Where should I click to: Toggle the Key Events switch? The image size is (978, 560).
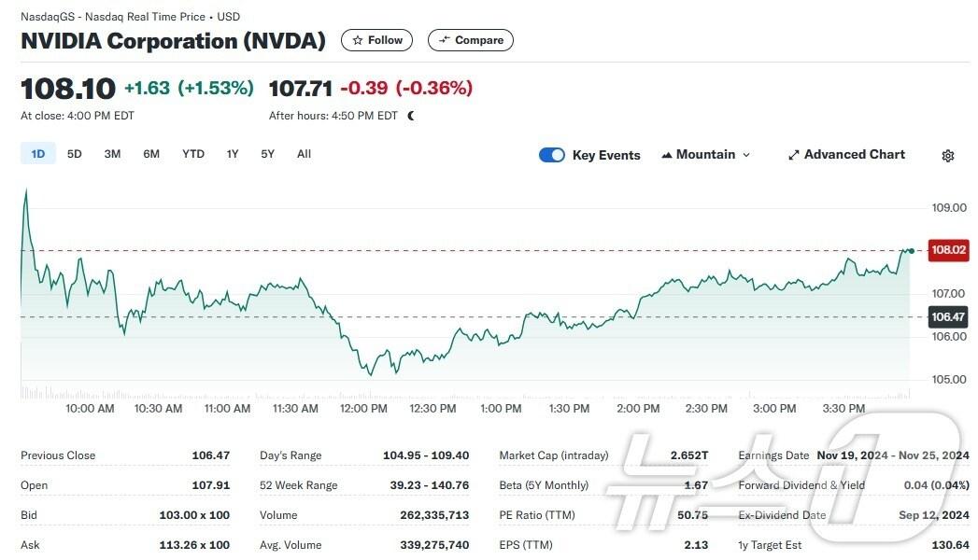(552, 155)
